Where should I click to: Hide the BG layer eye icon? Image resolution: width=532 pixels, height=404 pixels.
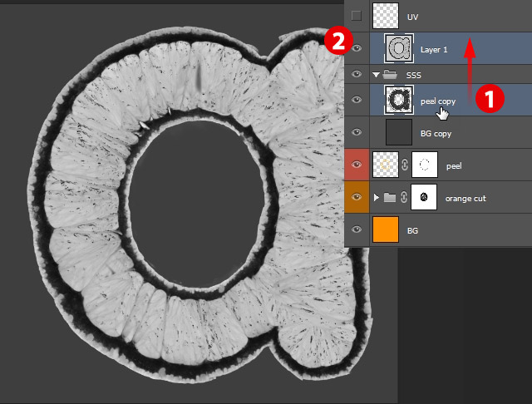tap(357, 229)
